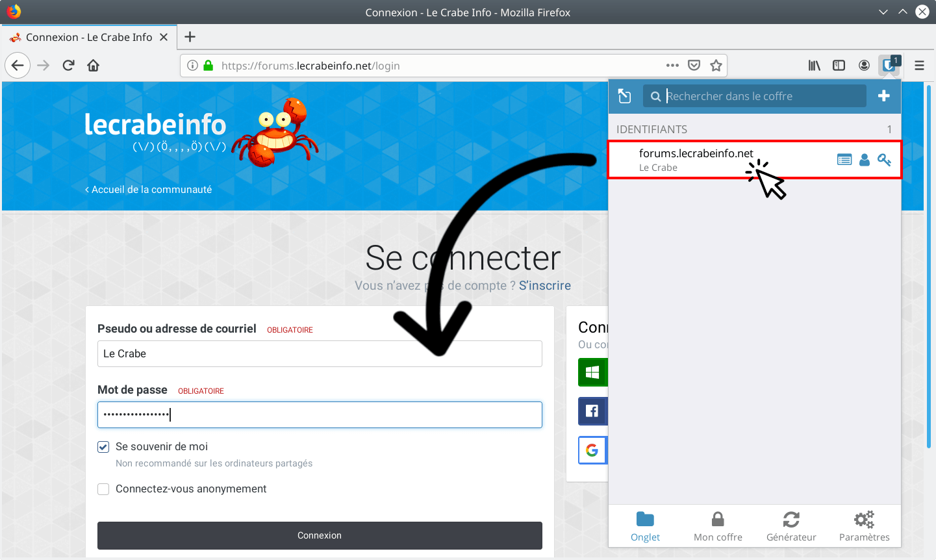Focus the Rechercher dans le coffre search field
Viewport: 936px width, 560px height.
[x=755, y=96]
